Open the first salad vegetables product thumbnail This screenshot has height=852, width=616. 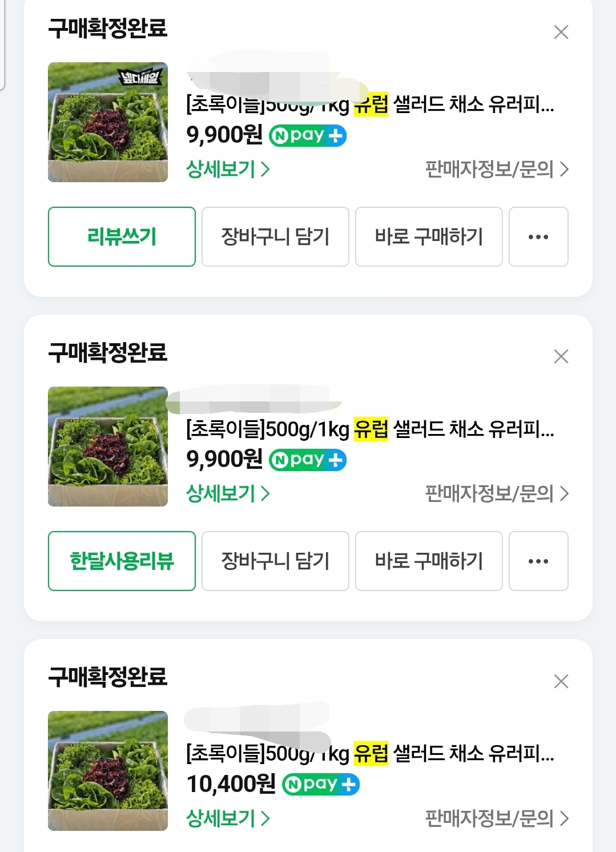pyautogui.click(x=108, y=122)
